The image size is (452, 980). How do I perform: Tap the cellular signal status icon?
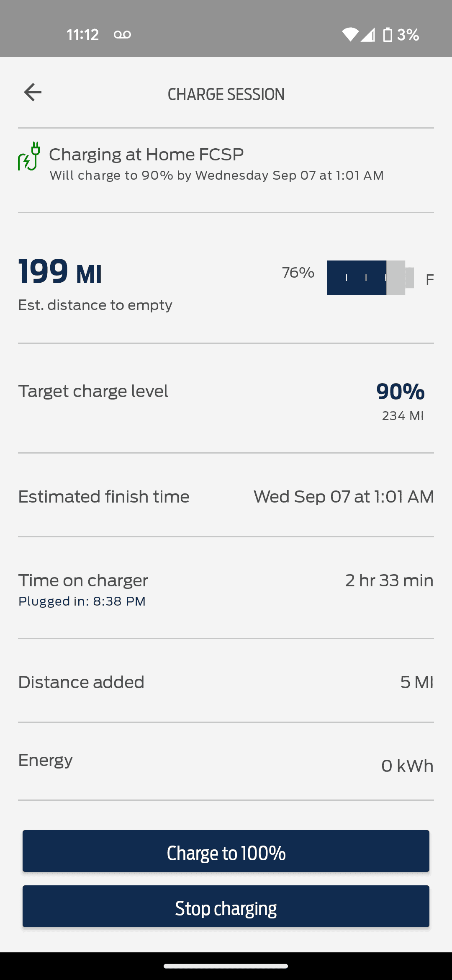point(368,35)
